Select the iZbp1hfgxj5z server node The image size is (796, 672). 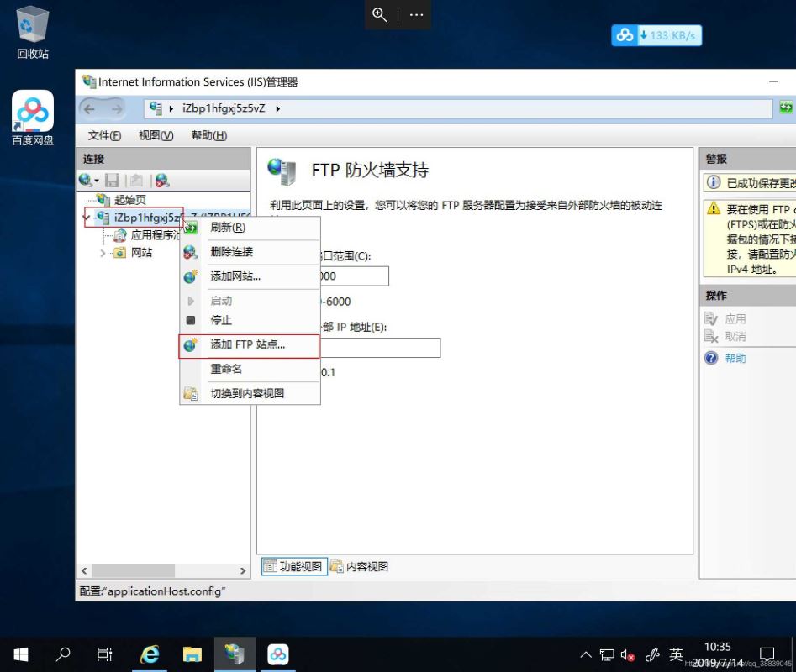tap(147, 218)
